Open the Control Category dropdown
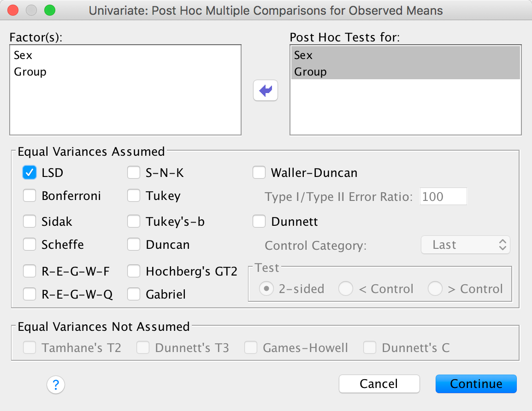 (466, 245)
